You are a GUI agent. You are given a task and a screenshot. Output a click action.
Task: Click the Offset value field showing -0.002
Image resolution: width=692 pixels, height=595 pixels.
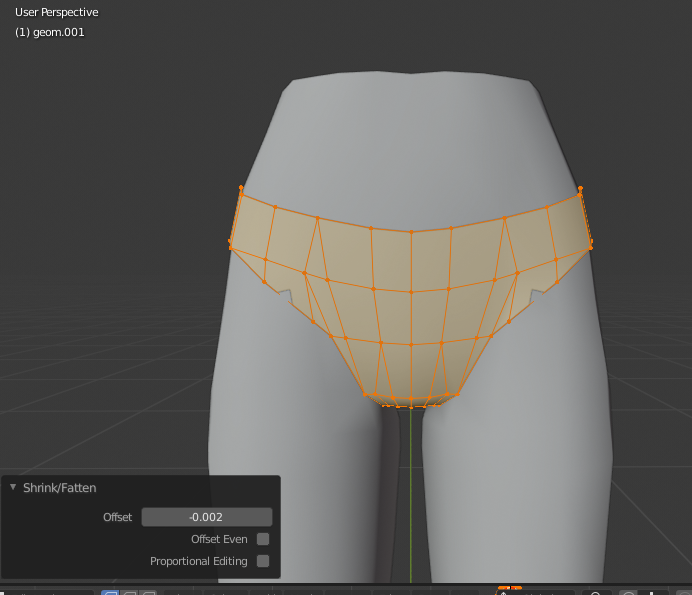click(207, 517)
